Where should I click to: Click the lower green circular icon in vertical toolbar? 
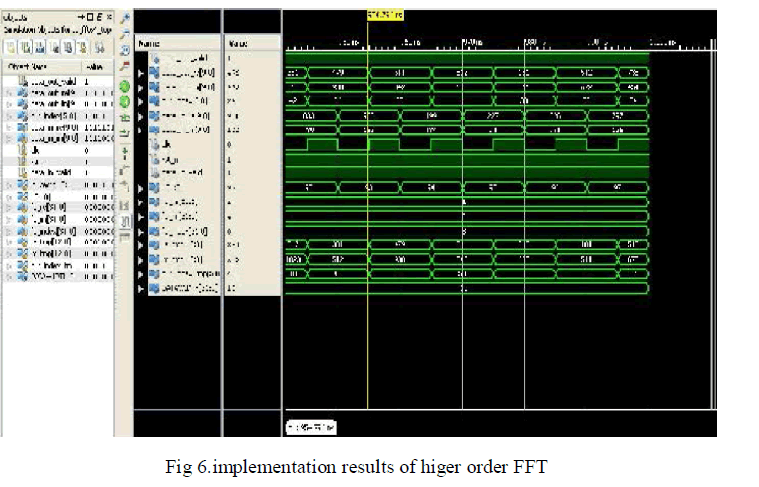[x=124, y=101]
